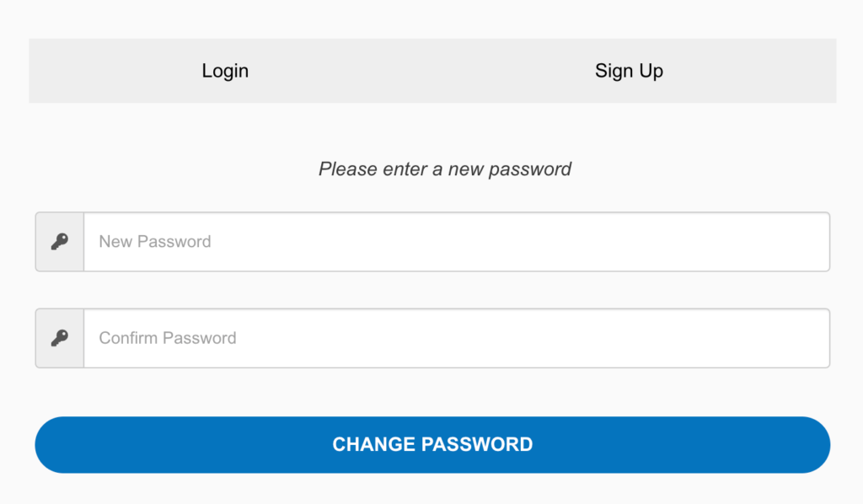Activate the first password text box
This screenshot has height=504, width=863.
(x=456, y=242)
